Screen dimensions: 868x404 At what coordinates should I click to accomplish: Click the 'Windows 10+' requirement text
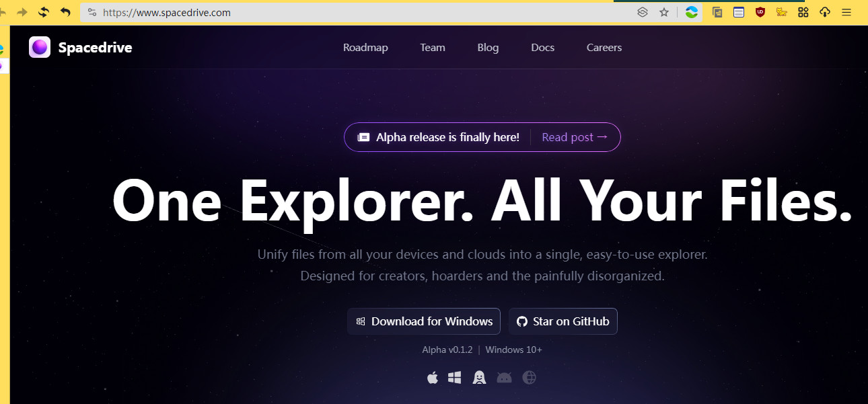pyautogui.click(x=513, y=350)
